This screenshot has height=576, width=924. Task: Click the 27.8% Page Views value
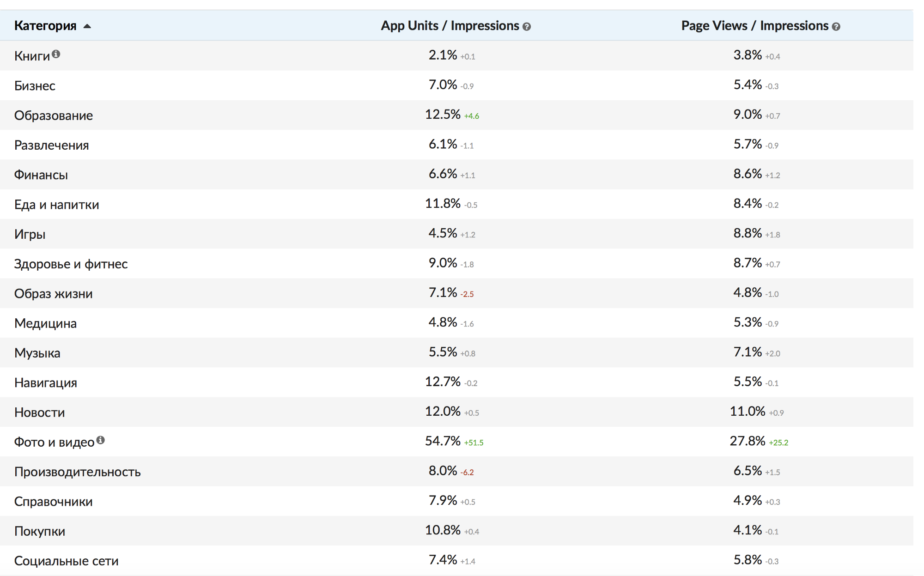[x=748, y=441]
